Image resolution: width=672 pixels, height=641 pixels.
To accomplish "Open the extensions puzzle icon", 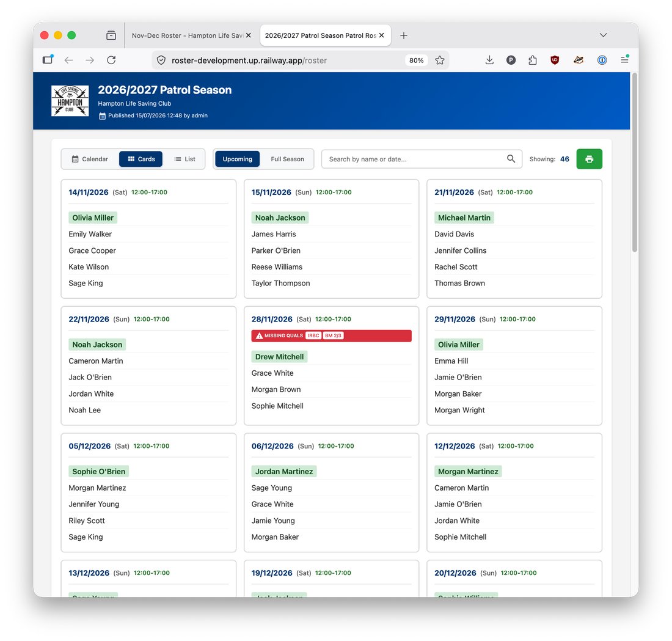I will (x=532, y=60).
